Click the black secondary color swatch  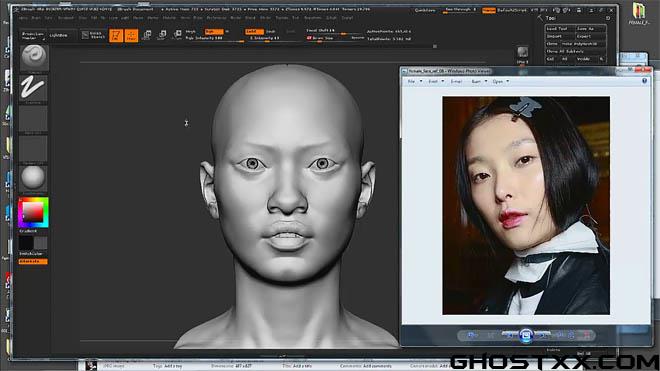26,243
